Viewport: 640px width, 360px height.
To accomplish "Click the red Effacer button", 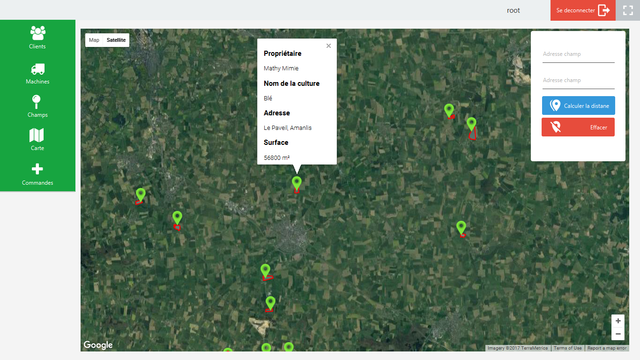I will [x=578, y=127].
